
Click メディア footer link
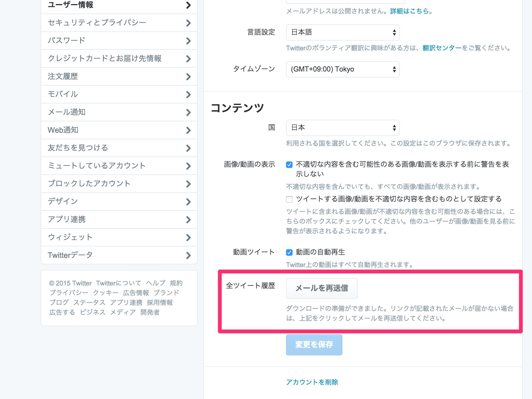point(123,312)
